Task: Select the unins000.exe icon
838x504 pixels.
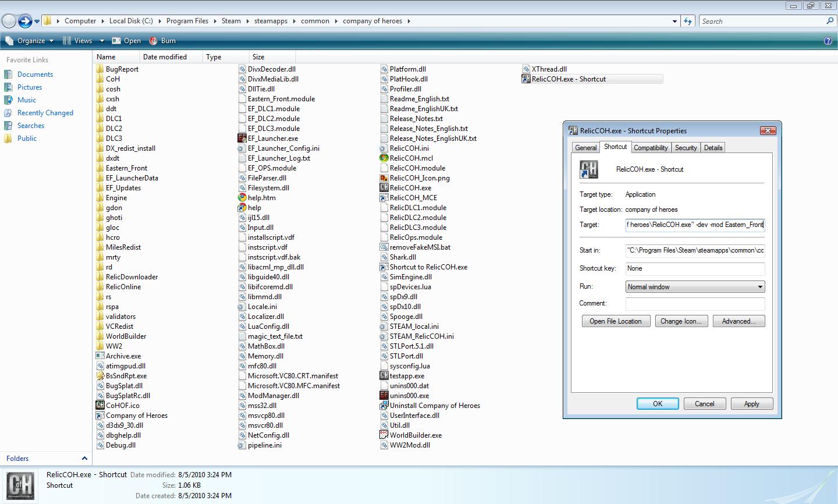Action: pos(384,396)
